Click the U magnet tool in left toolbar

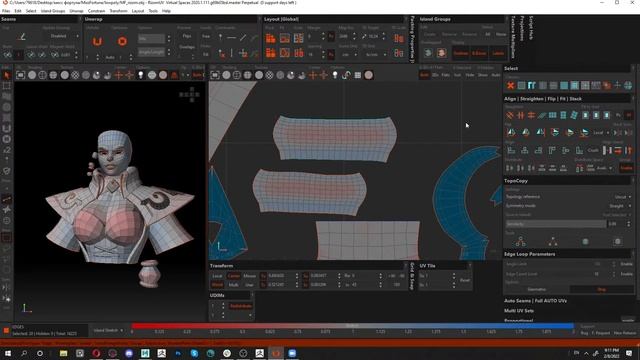[x=6, y=129]
